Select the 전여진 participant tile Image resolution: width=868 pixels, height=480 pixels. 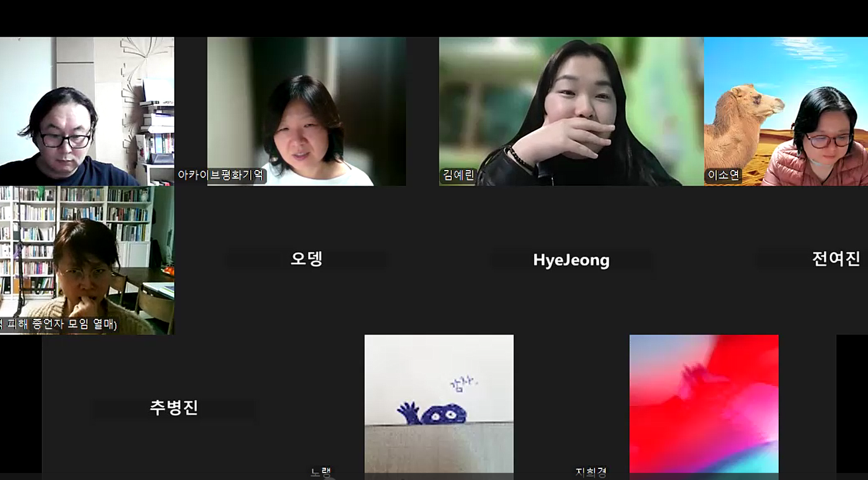(x=835, y=259)
